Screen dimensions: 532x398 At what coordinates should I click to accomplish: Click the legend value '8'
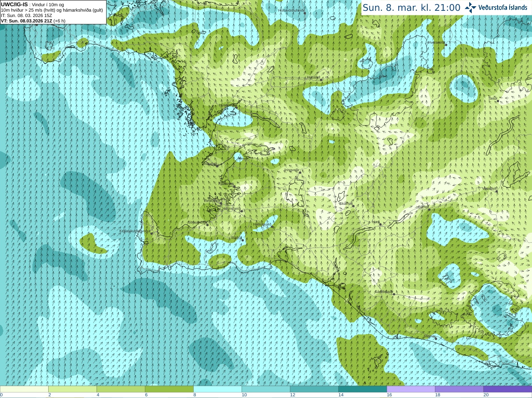pos(195,395)
